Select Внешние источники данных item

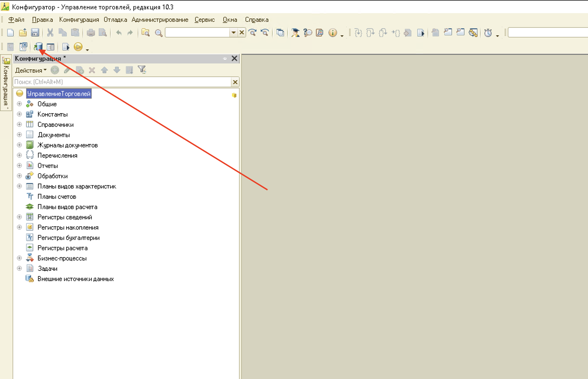tap(76, 279)
